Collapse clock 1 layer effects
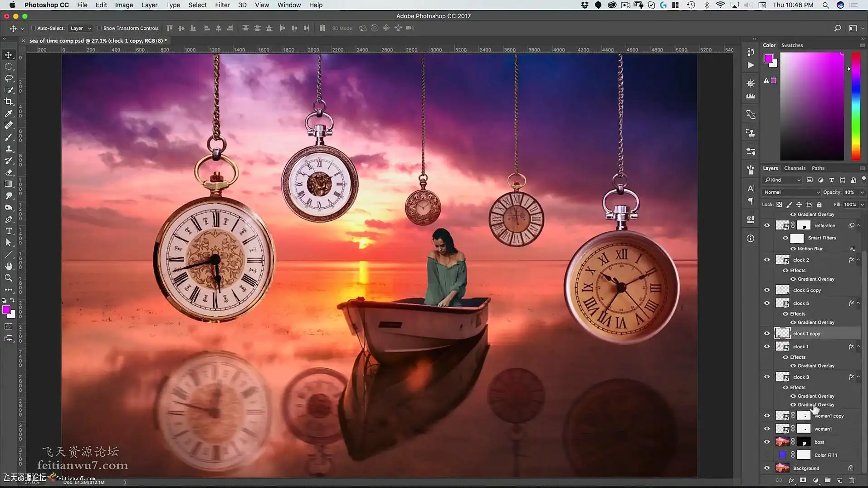 point(858,346)
